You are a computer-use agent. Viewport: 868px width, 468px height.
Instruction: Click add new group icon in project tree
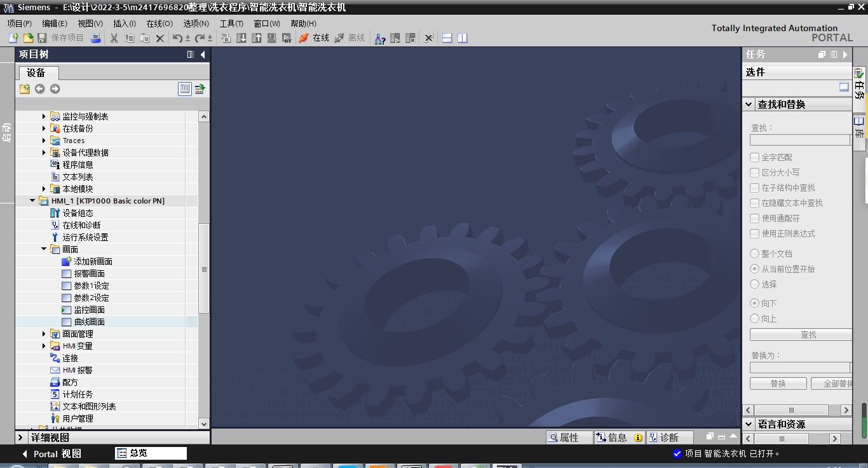[x=25, y=89]
